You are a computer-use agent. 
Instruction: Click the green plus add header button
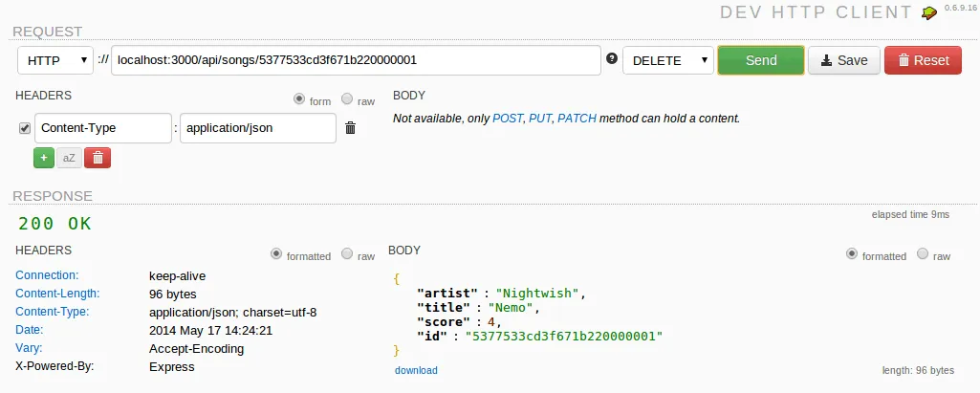pyautogui.click(x=43, y=158)
